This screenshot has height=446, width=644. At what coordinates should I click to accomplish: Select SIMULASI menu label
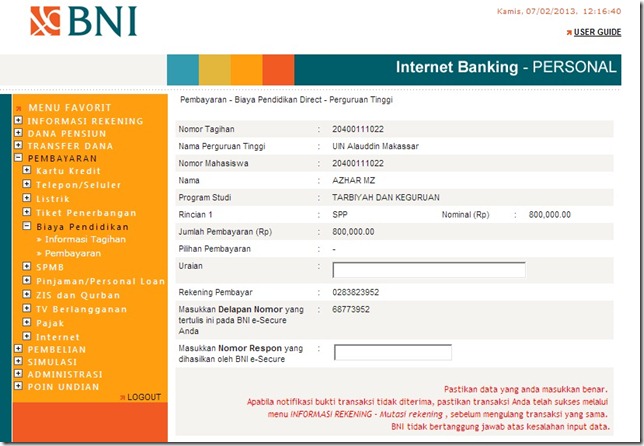point(52,362)
